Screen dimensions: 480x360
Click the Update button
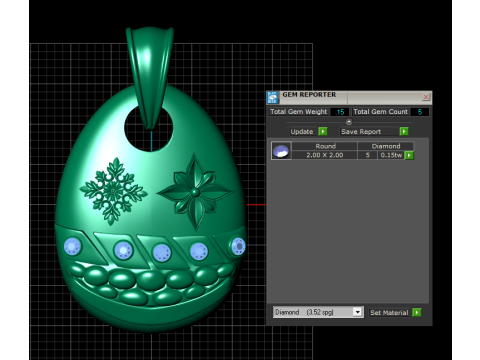point(302,131)
